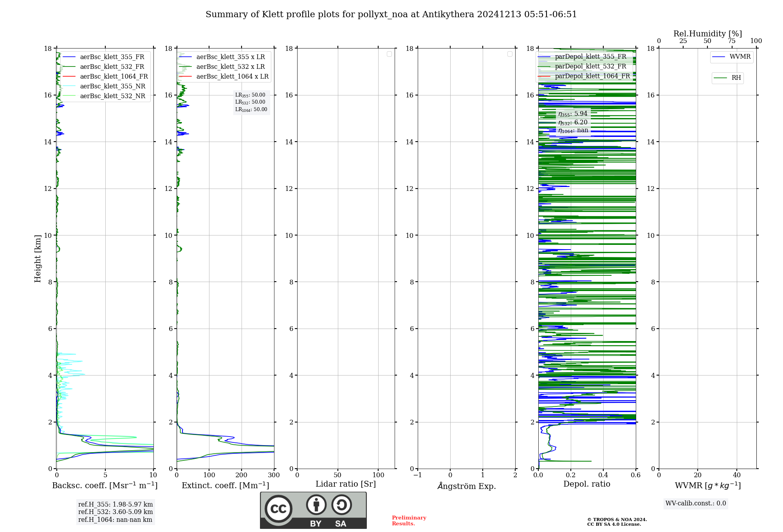The height and width of the screenshot is (532, 783).
Task: Click the 'η1064: nan' annotation
Action: click(x=573, y=131)
